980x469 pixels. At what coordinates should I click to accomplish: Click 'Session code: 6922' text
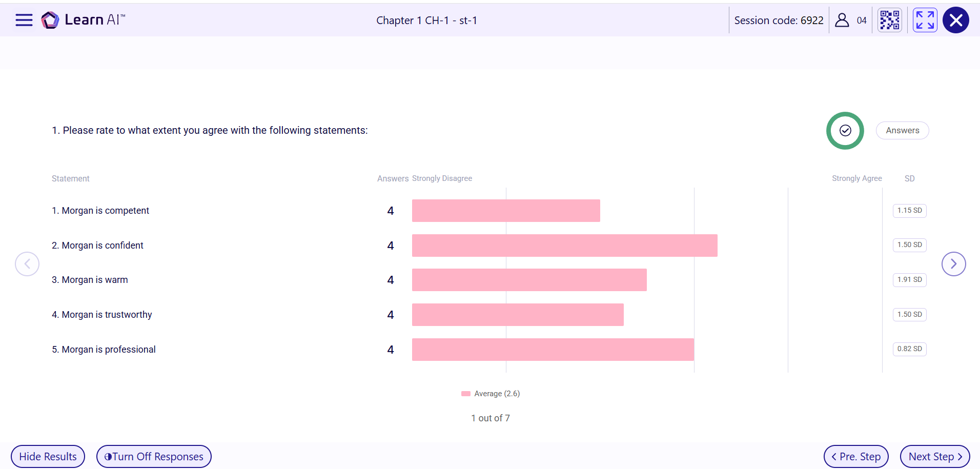tap(779, 21)
